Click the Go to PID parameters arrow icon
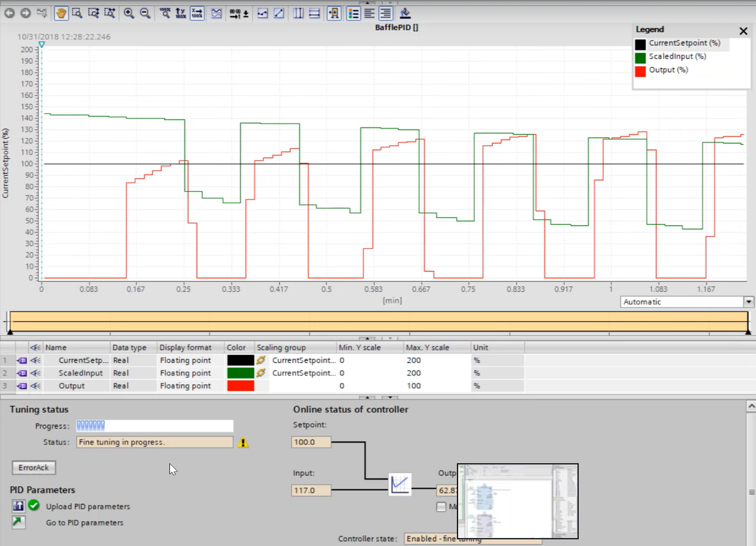This screenshot has height=546, width=756. pos(18,522)
